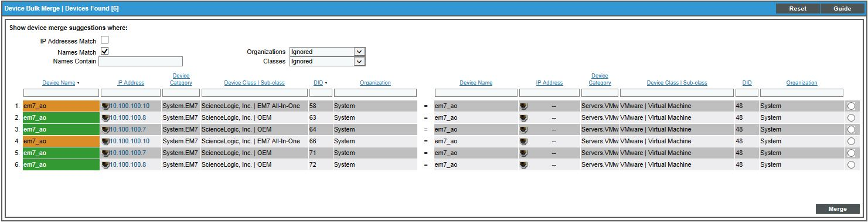868x222 pixels.
Task: Sort by left Device Name column header
Action: [59, 83]
